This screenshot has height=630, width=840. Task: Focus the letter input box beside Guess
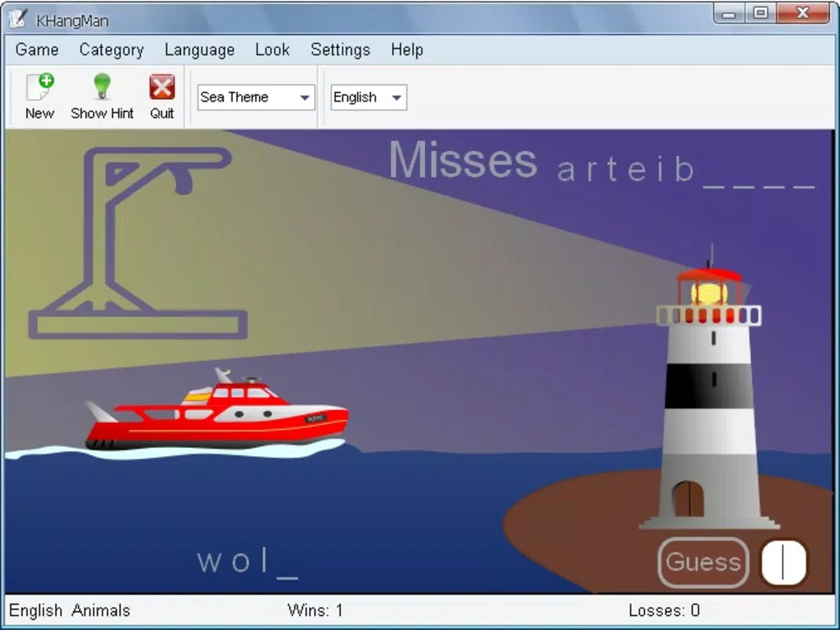coord(784,562)
